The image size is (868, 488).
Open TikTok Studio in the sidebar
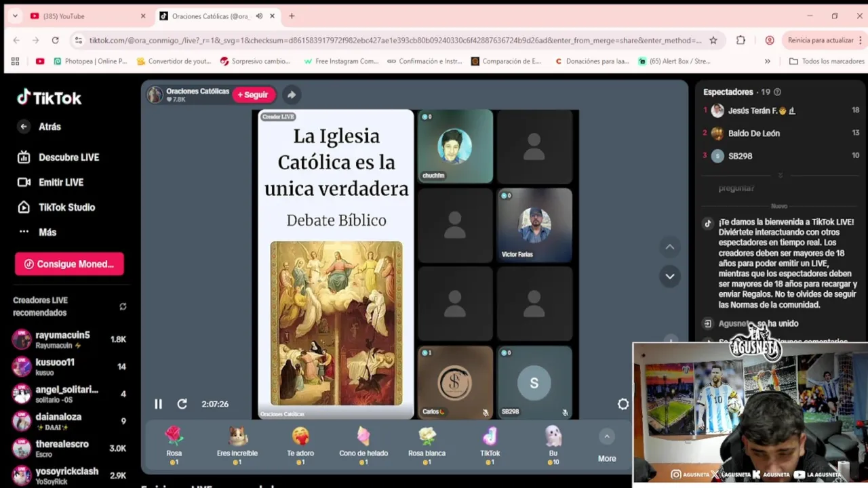click(x=56, y=207)
